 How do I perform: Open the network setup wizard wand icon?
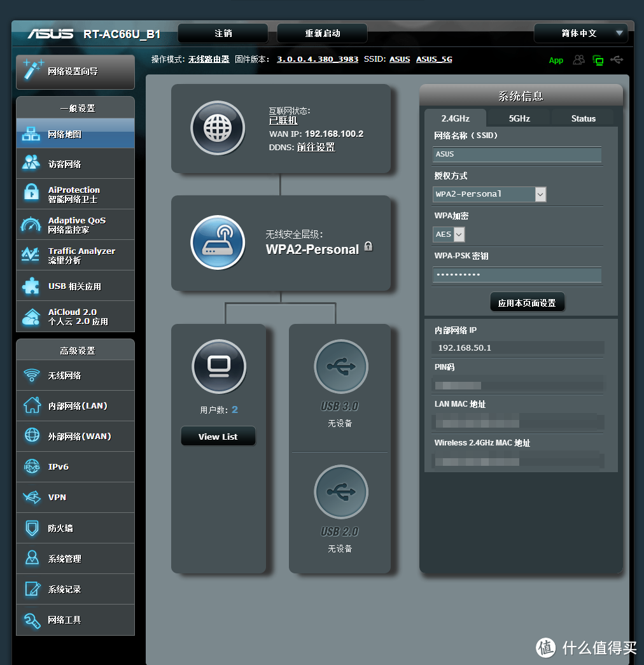32,70
